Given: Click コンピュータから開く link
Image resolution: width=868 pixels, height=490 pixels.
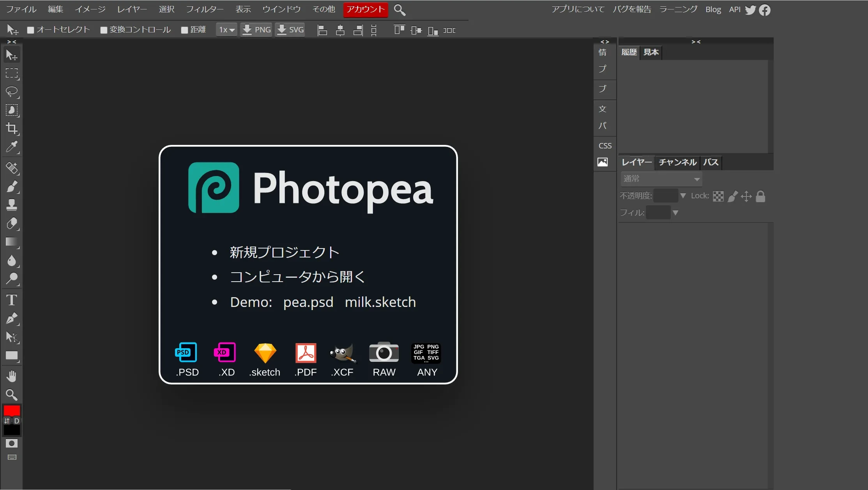Looking at the screenshot, I should [x=298, y=277].
